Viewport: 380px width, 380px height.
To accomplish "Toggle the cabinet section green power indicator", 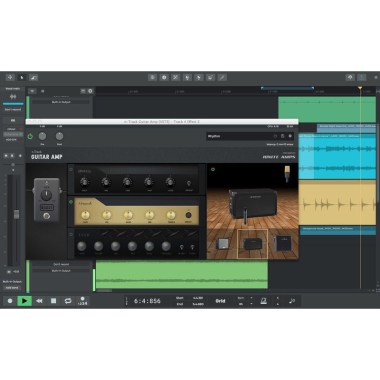I will pos(213,169).
